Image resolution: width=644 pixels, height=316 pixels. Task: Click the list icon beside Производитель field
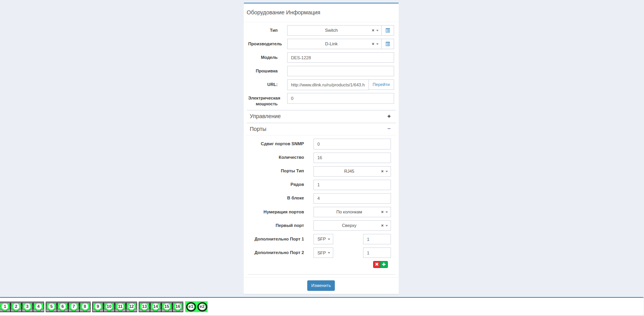(387, 44)
